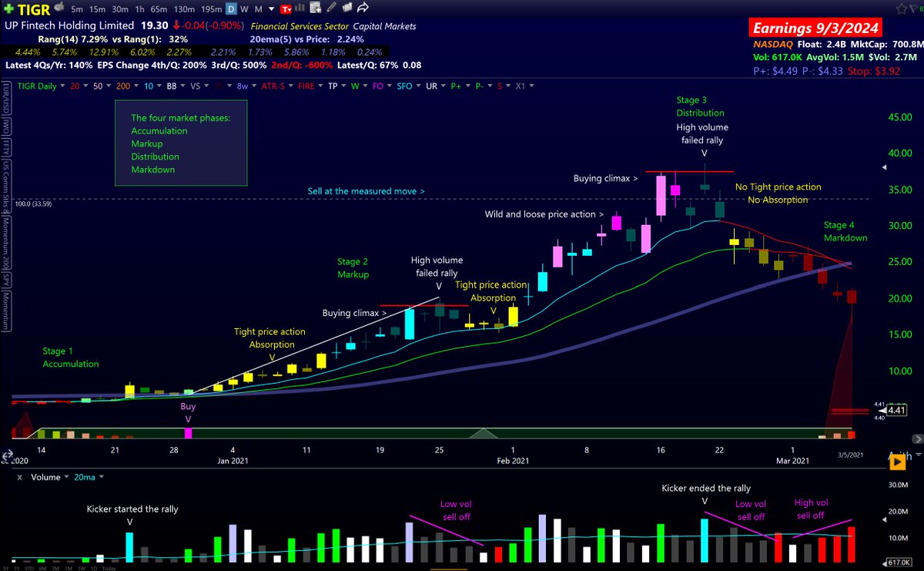This screenshot has width=924, height=571.
Task: Select the 1h timeframe
Action: coord(139,9)
